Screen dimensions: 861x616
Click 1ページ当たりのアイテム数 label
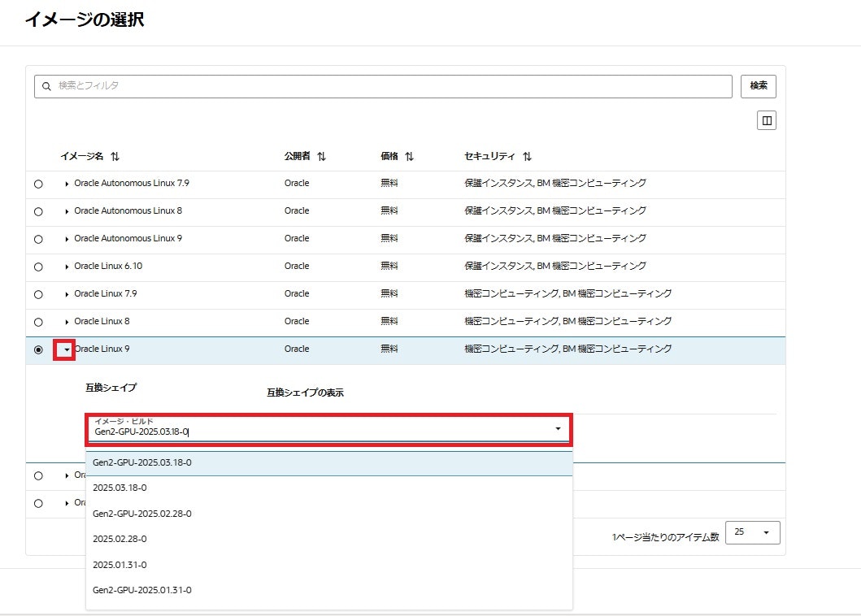[x=666, y=537]
